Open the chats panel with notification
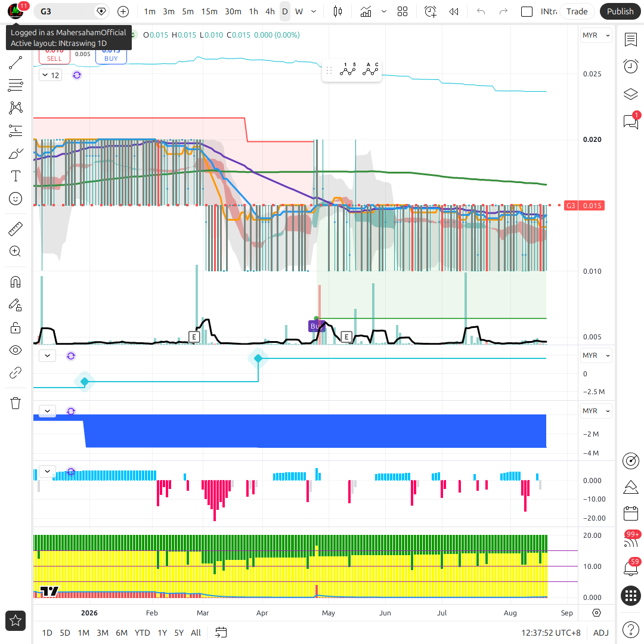Viewport: 644px width, 644px height. (630, 121)
